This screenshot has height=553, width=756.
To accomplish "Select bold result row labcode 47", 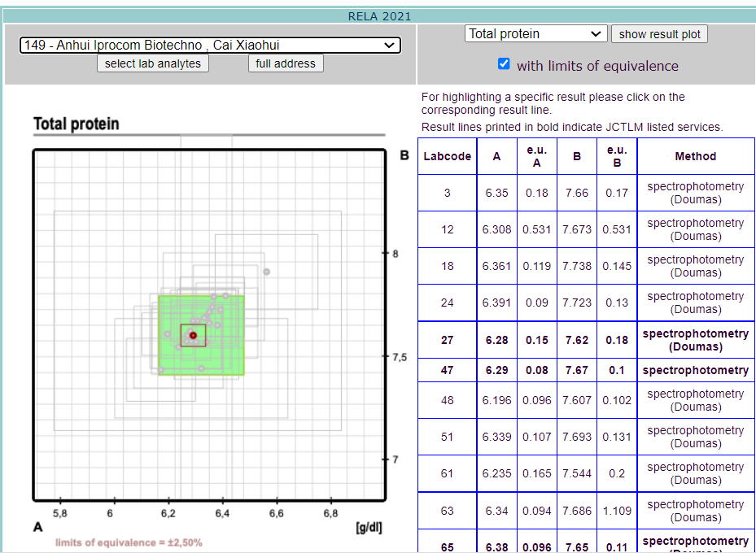I will 586,370.
